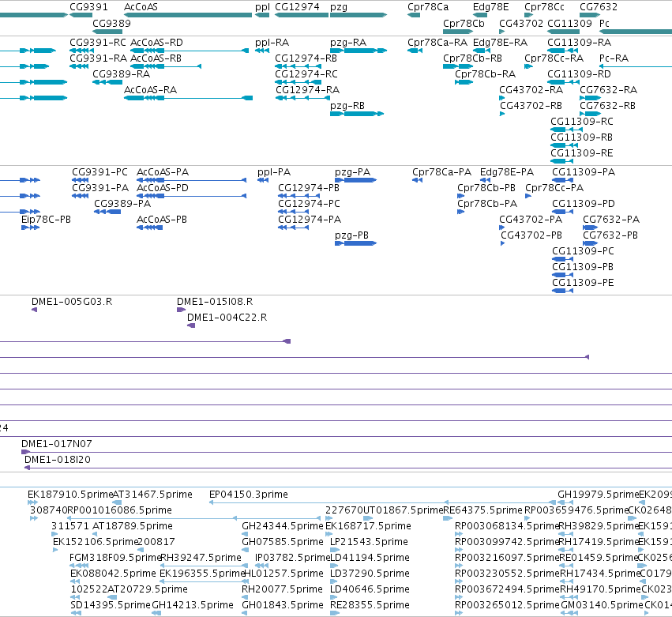Select protein Eip78C-PB

coord(31,228)
